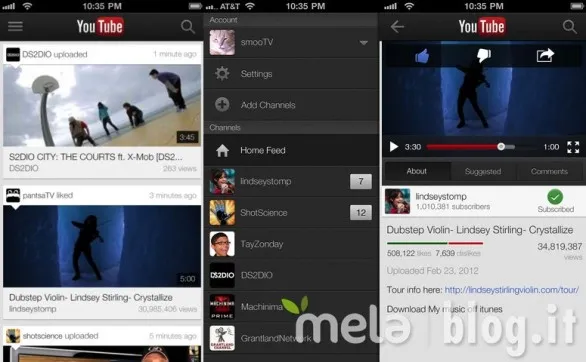Click the 5:00 duration badge
The width and height of the screenshot is (586, 362).
click(x=187, y=279)
